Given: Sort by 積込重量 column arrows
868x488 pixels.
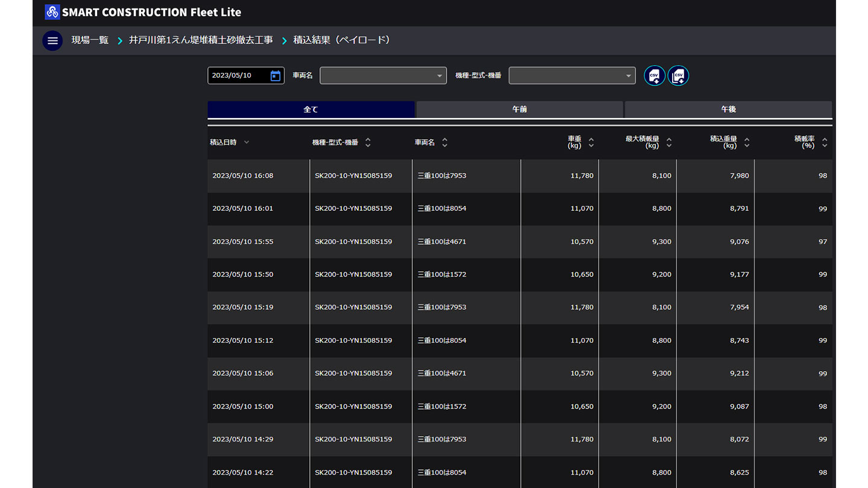Looking at the screenshot, I should pos(747,142).
